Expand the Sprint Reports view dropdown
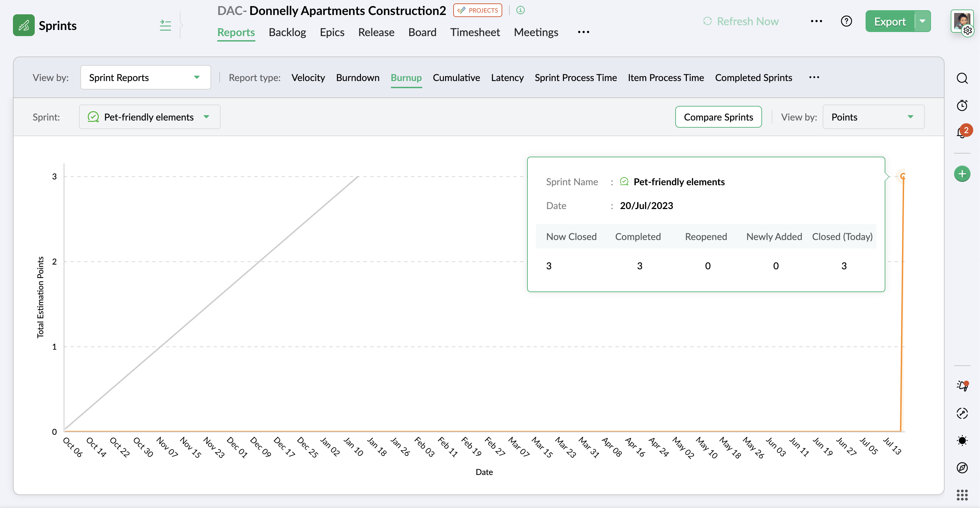Viewport: 980px width, 508px height. point(145,77)
